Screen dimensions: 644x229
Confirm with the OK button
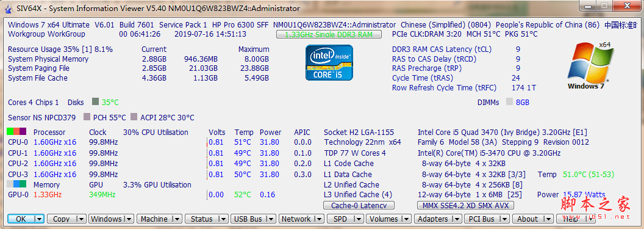pyautogui.click(x=21, y=219)
